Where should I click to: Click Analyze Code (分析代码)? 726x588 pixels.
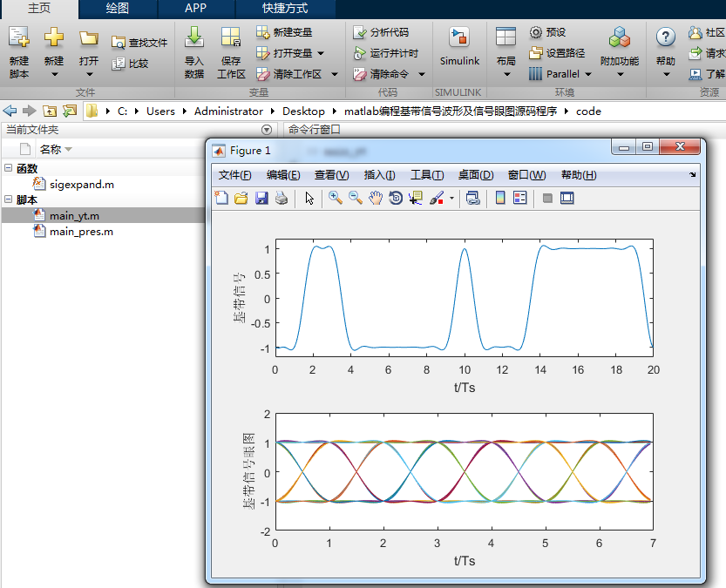(x=381, y=32)
